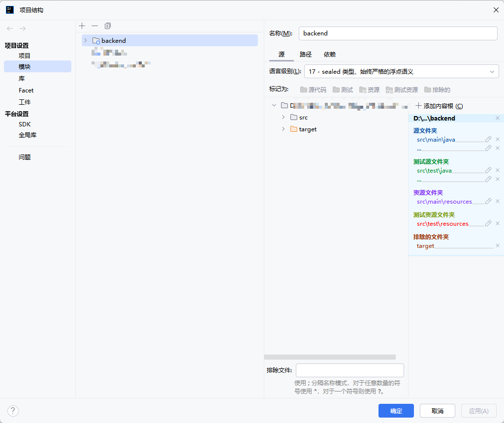Remove target from excluded folders
504x423 pixels.
pos(498,245)
